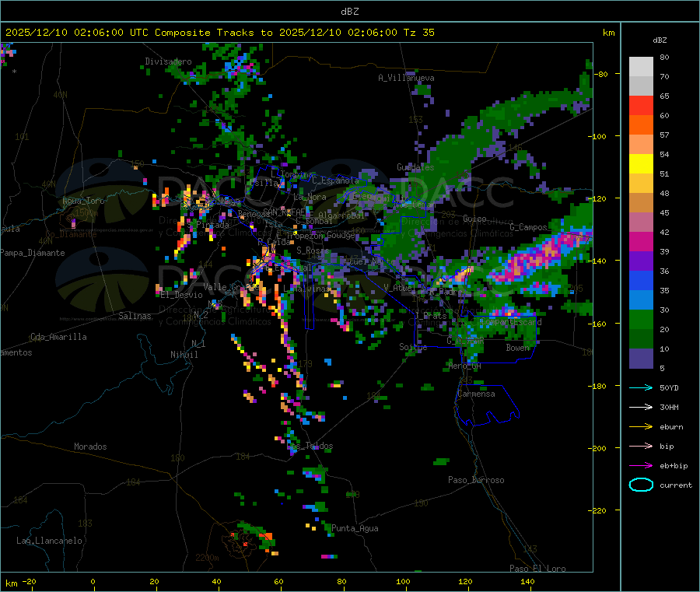
Task: Click the Pampa_Diamante map label
Action: click(32, 253)
